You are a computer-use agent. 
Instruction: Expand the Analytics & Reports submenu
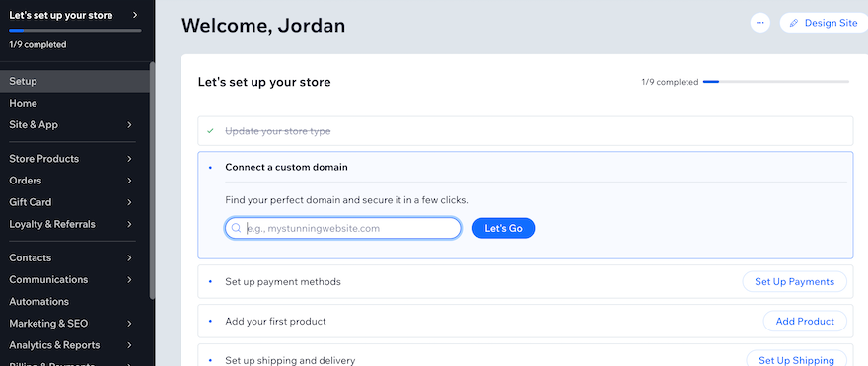coord(129,345)
